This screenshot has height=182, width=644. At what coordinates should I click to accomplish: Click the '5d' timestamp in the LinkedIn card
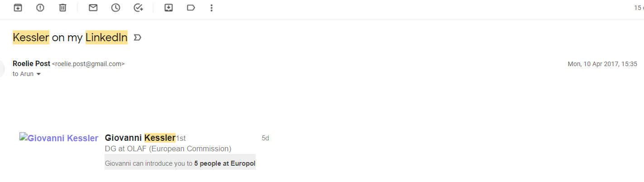tap(265, 138)
